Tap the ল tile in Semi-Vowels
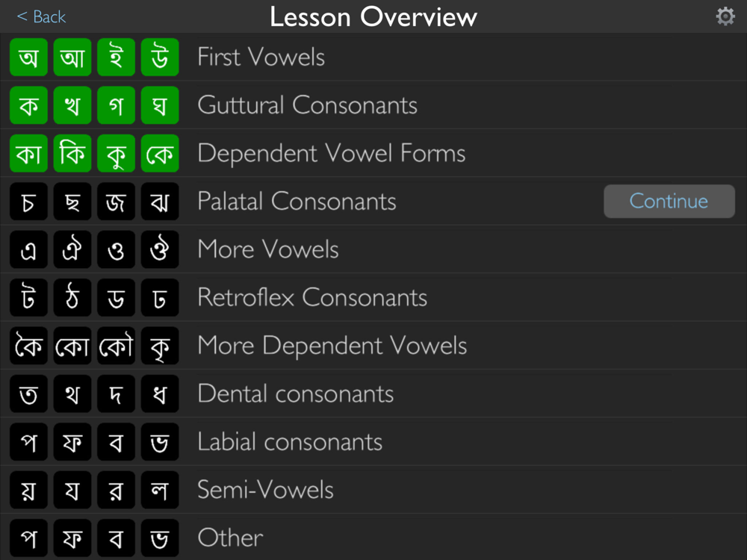Viewport: 747px width, 560px height. (x=160, y=490)
